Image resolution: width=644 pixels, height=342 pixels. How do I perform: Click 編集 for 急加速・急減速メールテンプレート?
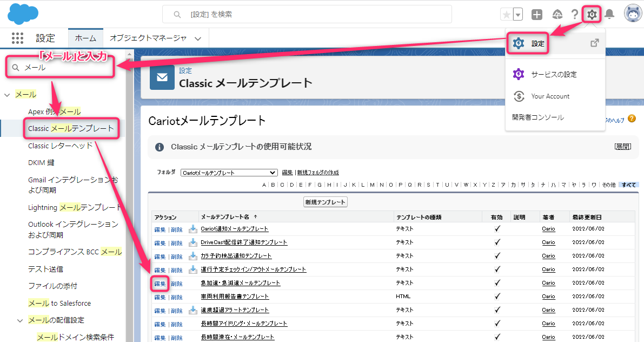tap(160, 284)
